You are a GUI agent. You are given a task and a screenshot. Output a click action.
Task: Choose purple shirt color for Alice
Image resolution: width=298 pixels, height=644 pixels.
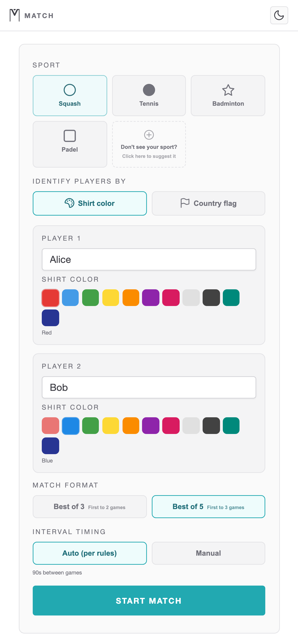(151, 297)
